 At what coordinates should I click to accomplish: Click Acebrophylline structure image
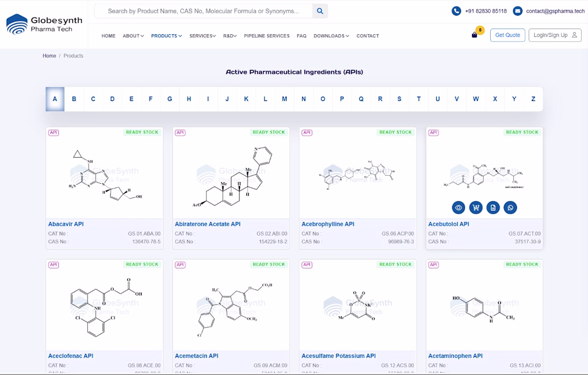[358, 175]
